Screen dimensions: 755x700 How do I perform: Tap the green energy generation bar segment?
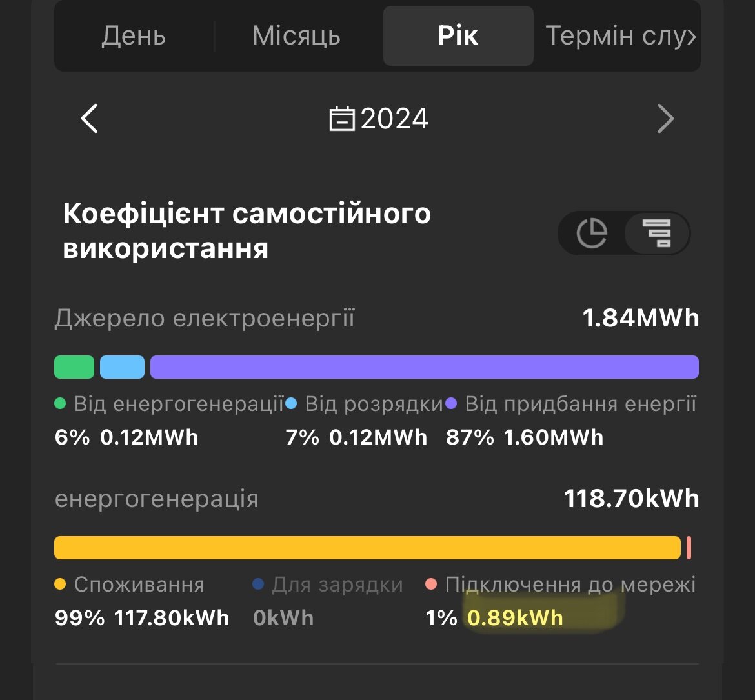point(74,366)
